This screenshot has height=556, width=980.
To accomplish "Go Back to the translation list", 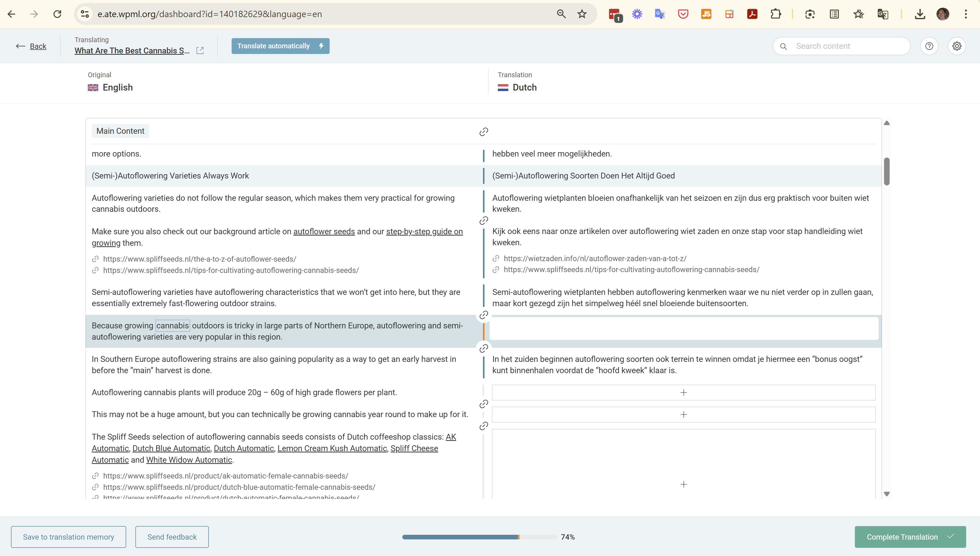I will click(31, 46).
